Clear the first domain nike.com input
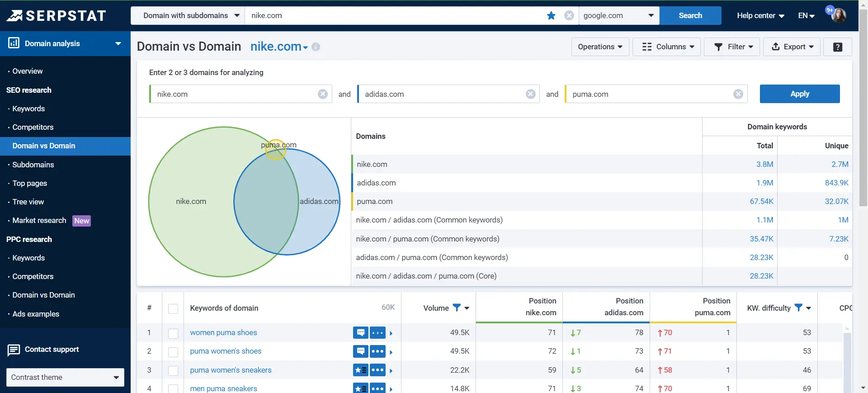This screenshot has height=393, width=868. click(323, 94)
